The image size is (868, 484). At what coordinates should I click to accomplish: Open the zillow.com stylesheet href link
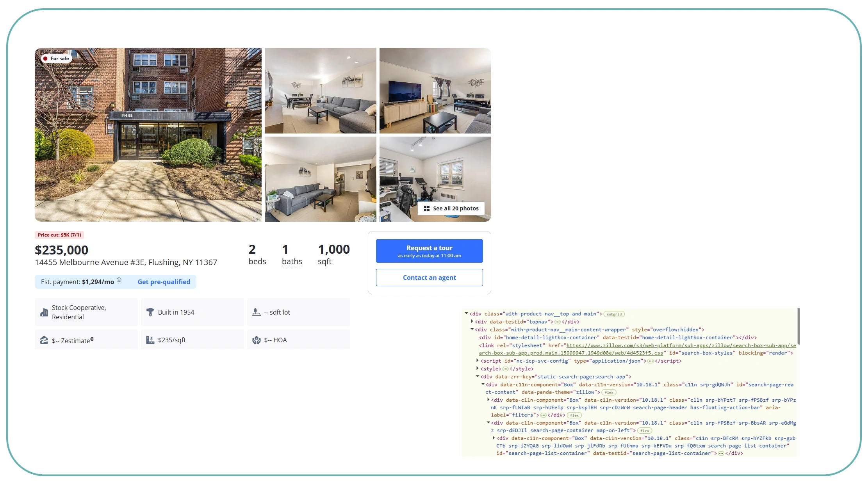pyautogui.click(x=637, y=349)
